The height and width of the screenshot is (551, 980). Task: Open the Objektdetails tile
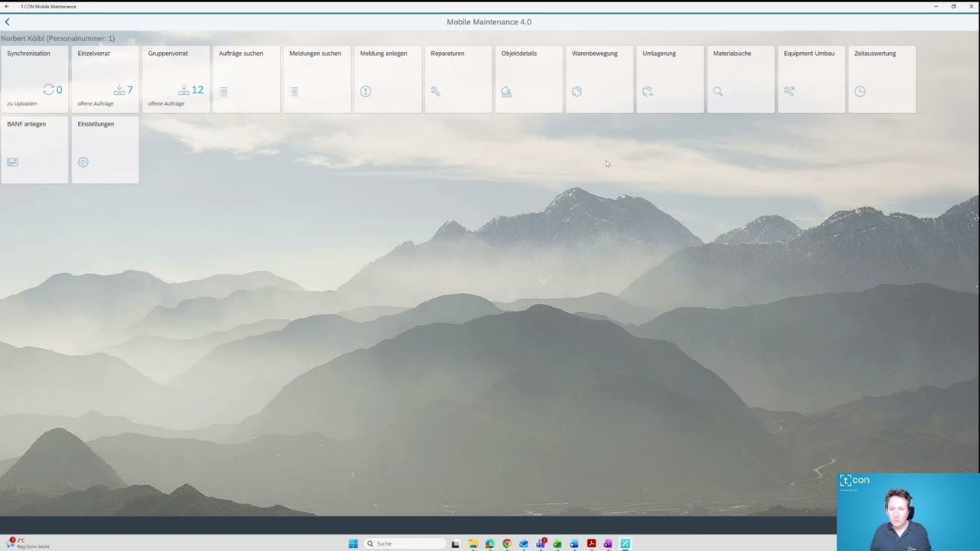pyautogui.click(x=528, y=79)
